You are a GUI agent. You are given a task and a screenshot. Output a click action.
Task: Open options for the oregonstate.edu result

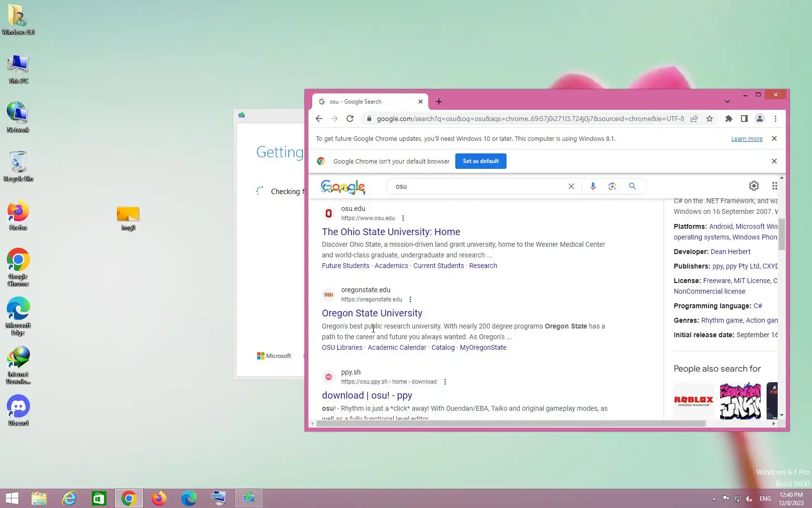point(410,299)
